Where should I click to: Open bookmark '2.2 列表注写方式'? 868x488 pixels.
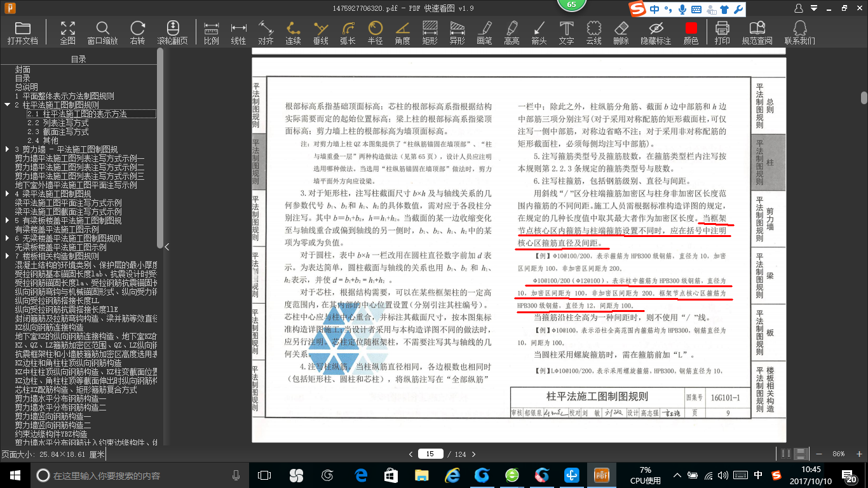click(58, 123)
